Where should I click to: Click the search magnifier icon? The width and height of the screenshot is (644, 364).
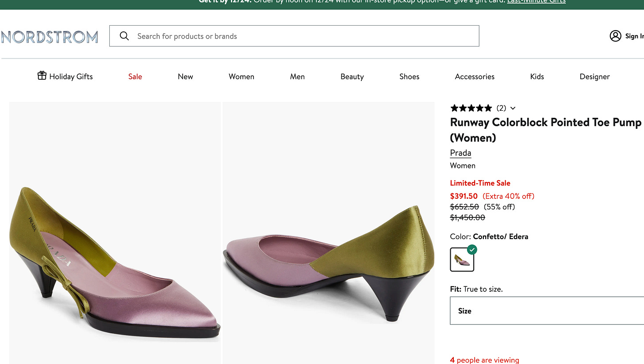tap(124, 36)
